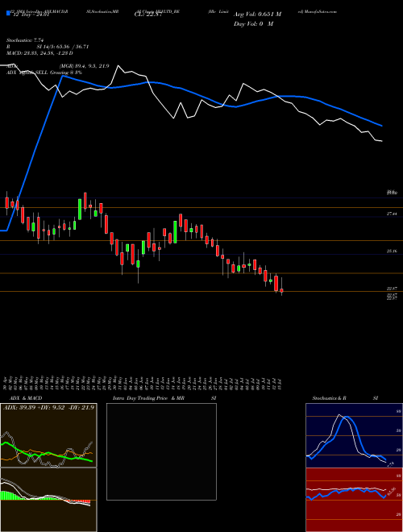Click the 'MACD: 23.33, 24.58, -1.23 D' line
The height and width of the screenshot is (532, 403).
tap(40, 53)
